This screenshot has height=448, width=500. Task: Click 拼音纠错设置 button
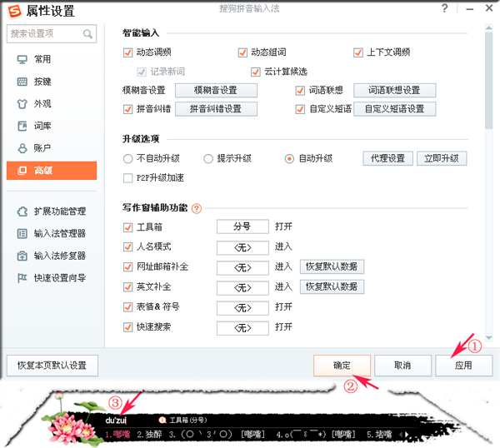click(216, 109)
